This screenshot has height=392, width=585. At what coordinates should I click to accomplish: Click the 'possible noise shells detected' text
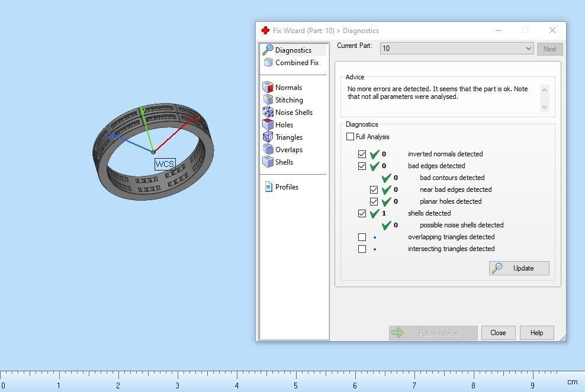coord(461,225)
